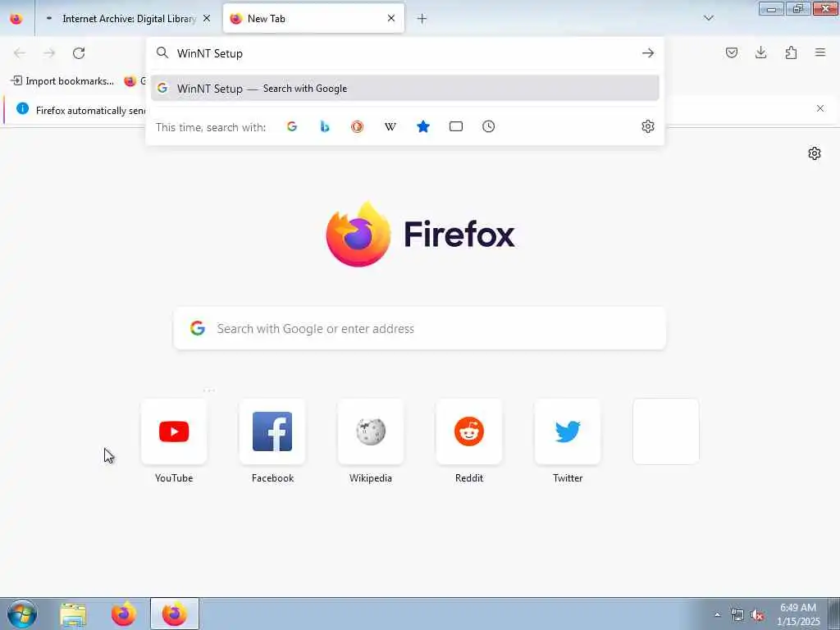Search this time with DuckDuckGo
The width and height of the screenshot is (840, 630).
pyautogui.click(x=358, y=126)
